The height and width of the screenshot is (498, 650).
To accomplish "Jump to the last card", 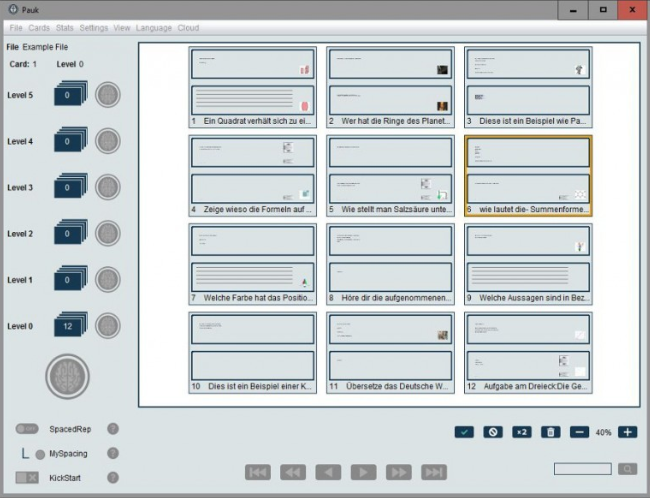I will tap(434, 472).
